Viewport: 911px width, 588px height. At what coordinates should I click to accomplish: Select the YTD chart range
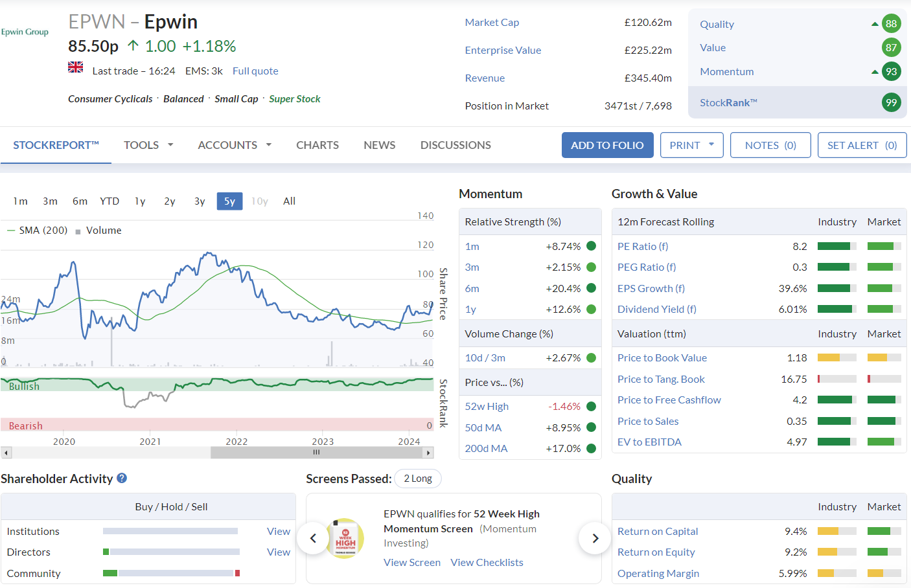110,201
